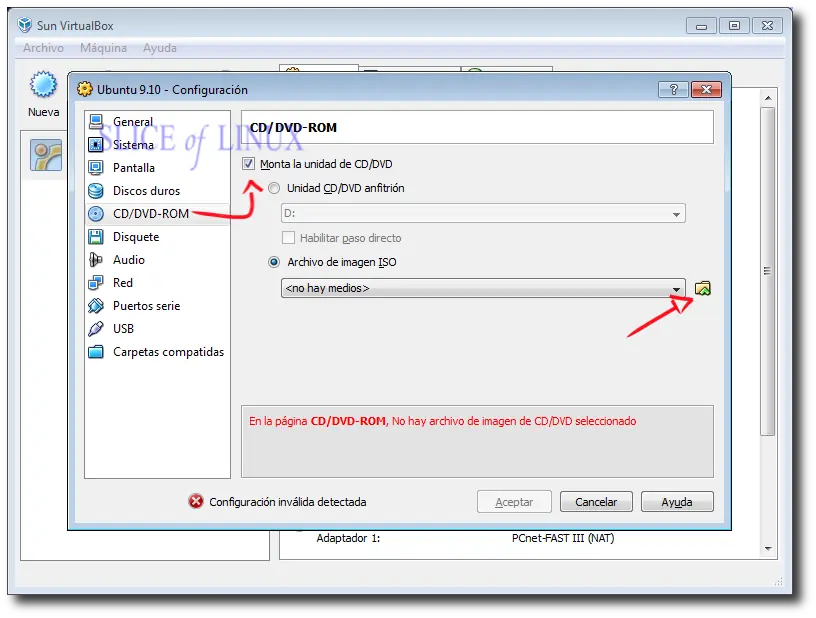
Task: Select the Discos duros disk icon
Action: click(x=96, y=191)
